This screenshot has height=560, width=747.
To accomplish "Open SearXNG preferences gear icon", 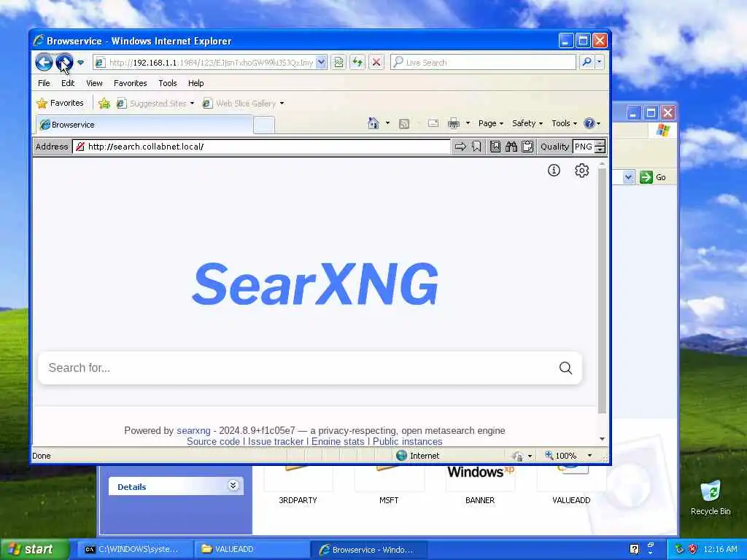I will 581,170.
